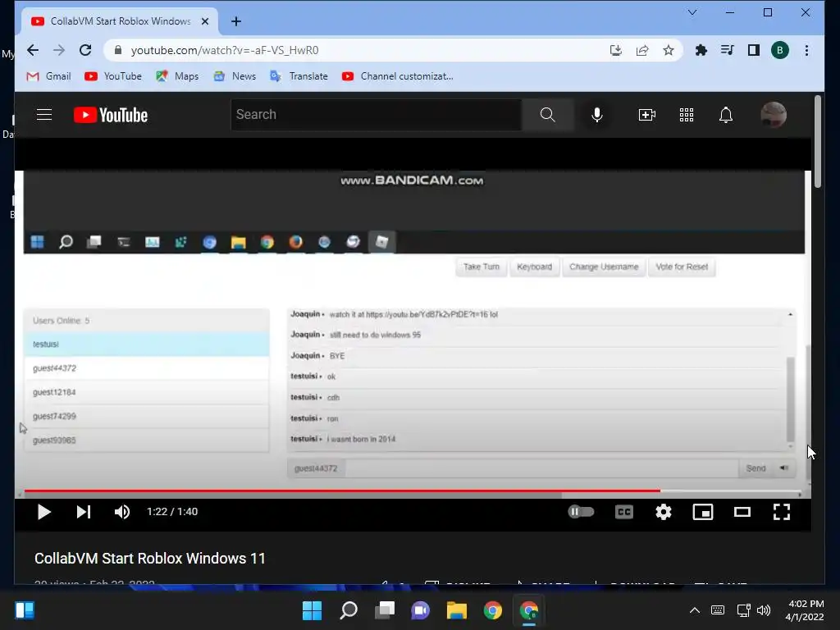This screenshot has height=630, width=840.
Task: Open the Teams Chat taskbar icon
Action: [x=421, y=610]
